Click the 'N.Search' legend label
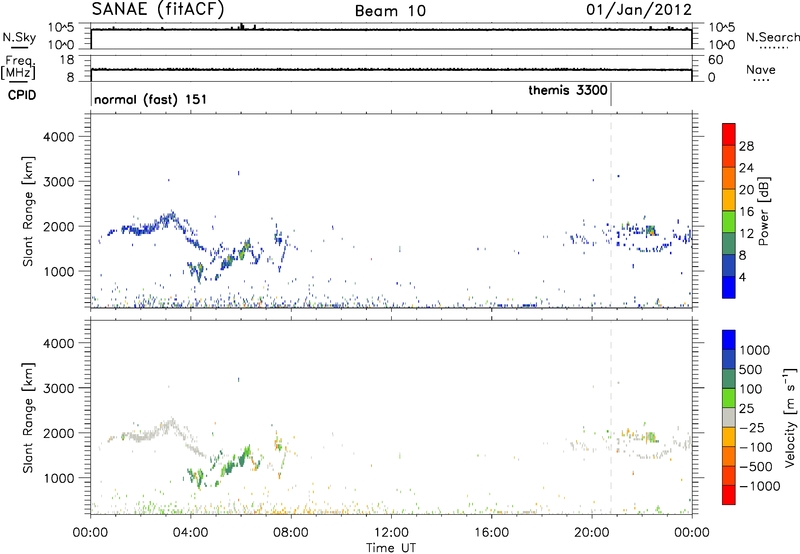This screenshot has height=554, width=800. point(772,37)
